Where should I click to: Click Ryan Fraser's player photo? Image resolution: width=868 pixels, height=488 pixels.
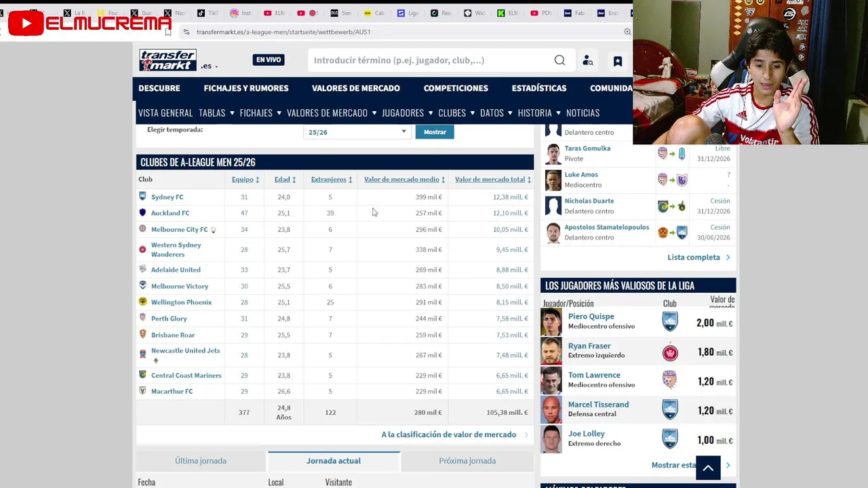551,352
